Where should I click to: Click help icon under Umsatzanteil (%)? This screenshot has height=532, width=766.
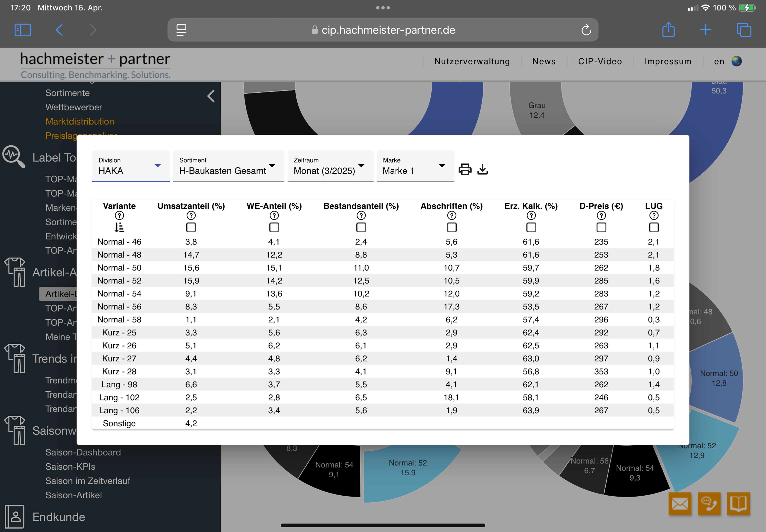191,216
